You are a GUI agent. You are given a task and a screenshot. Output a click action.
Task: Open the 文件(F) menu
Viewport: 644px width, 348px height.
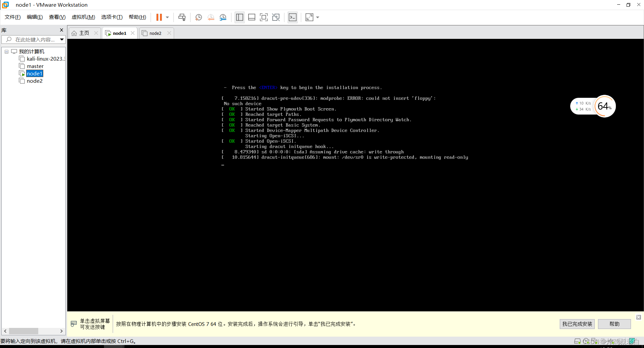pos(13,17)
